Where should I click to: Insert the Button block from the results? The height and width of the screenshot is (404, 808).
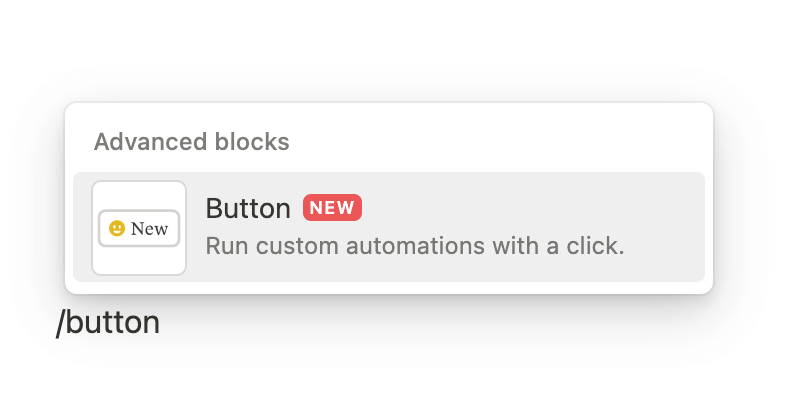click(389, 227)
